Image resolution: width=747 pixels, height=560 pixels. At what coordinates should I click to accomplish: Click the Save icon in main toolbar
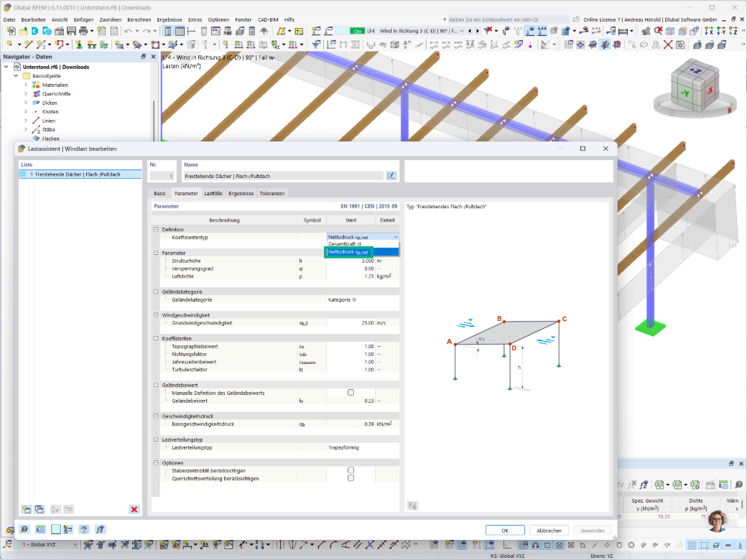71,31
